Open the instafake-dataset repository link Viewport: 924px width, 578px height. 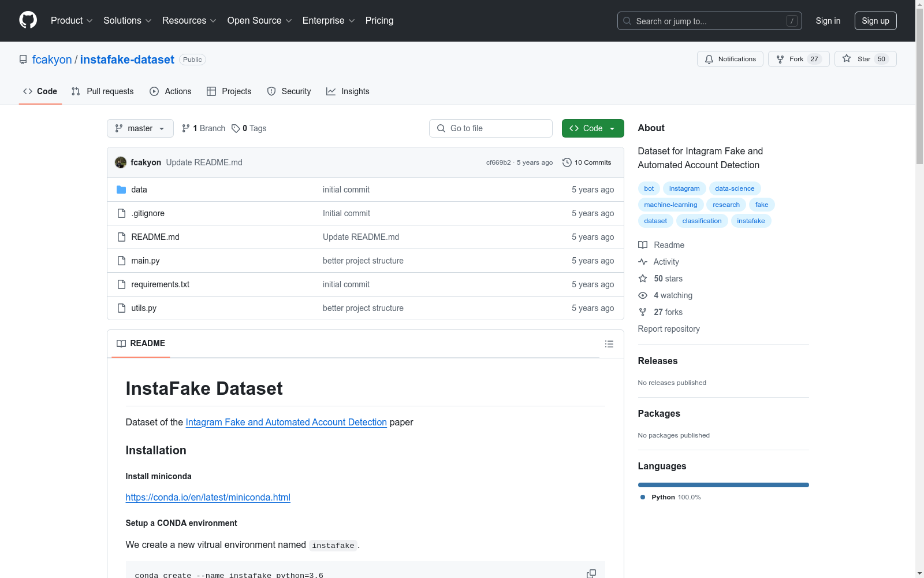(127, 60)
